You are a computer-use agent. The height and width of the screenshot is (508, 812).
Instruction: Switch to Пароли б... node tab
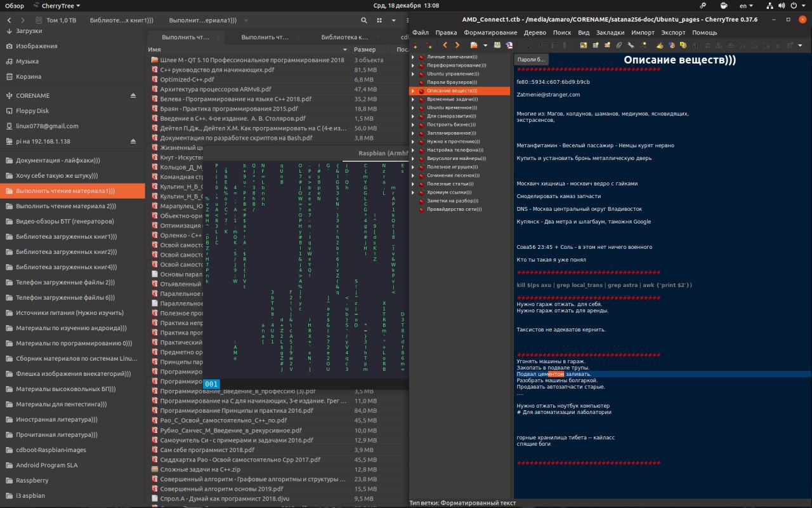click(531, 59)
